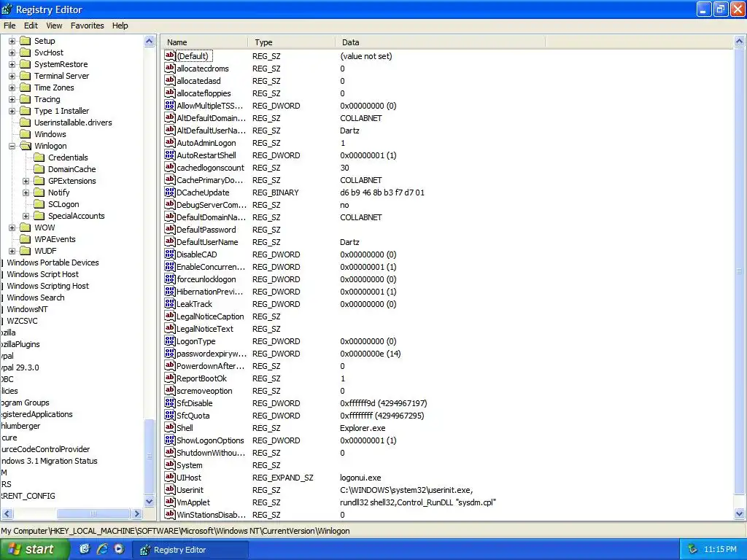Select the LegalNoticeCaption value
The width and height of the screenshot is (747, 560).
pyautogui.click(x=210, y=316)
